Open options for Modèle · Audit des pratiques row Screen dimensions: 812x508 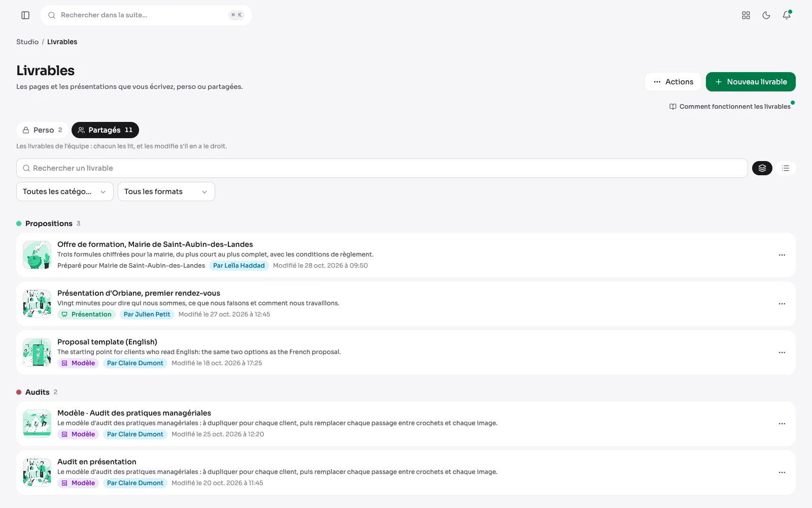pos(782,424)
